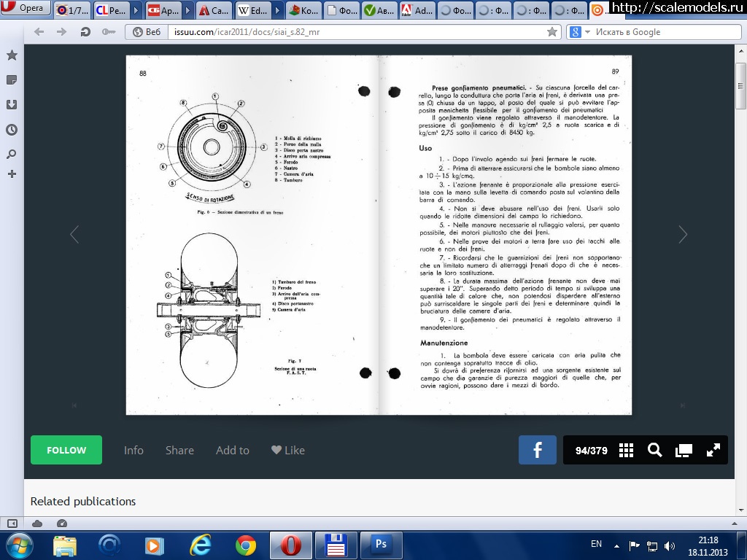The image size is (747, 560).
Task: Enter fullscreen mode in the Issuu viewer
Action: click(x=713, y=451)
